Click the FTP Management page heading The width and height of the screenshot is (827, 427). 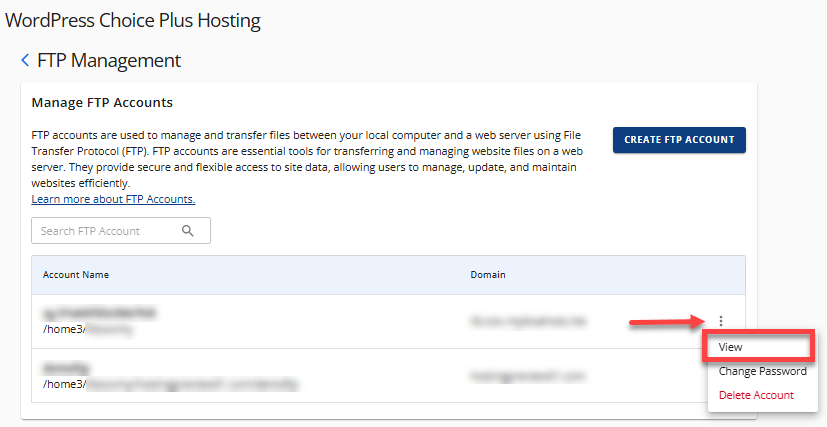109,61
